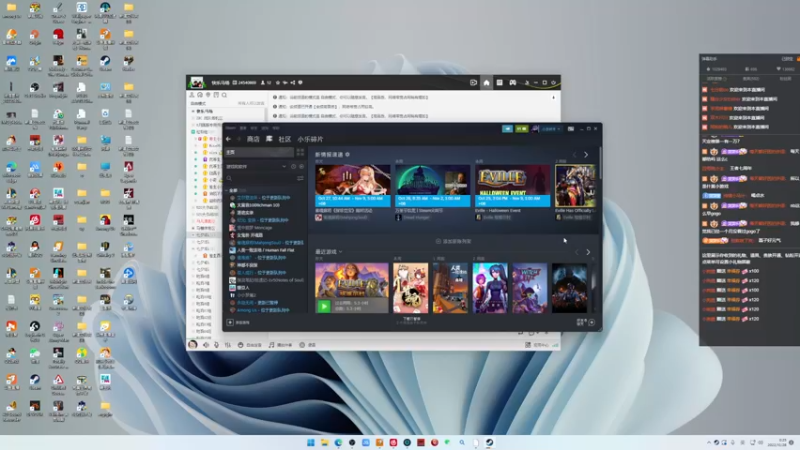Image resolution: width=800 pixels, height=450 pixels.
Task: Show hidden system tray icons
Action: click(x=709, y=442)
